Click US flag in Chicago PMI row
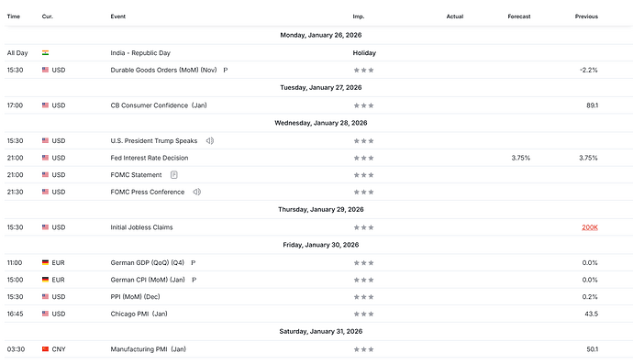This screenshot has height=364, width=633. coord(45,314)
